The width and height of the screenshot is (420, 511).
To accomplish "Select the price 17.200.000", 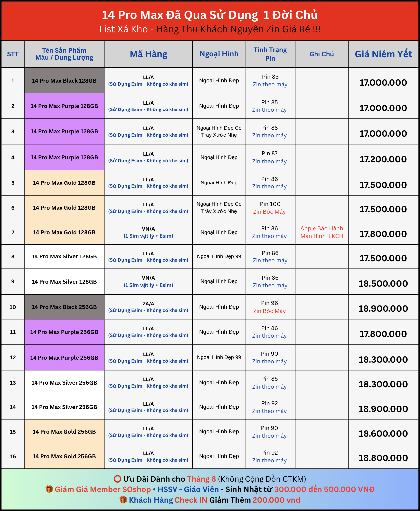I will point(384,159).
